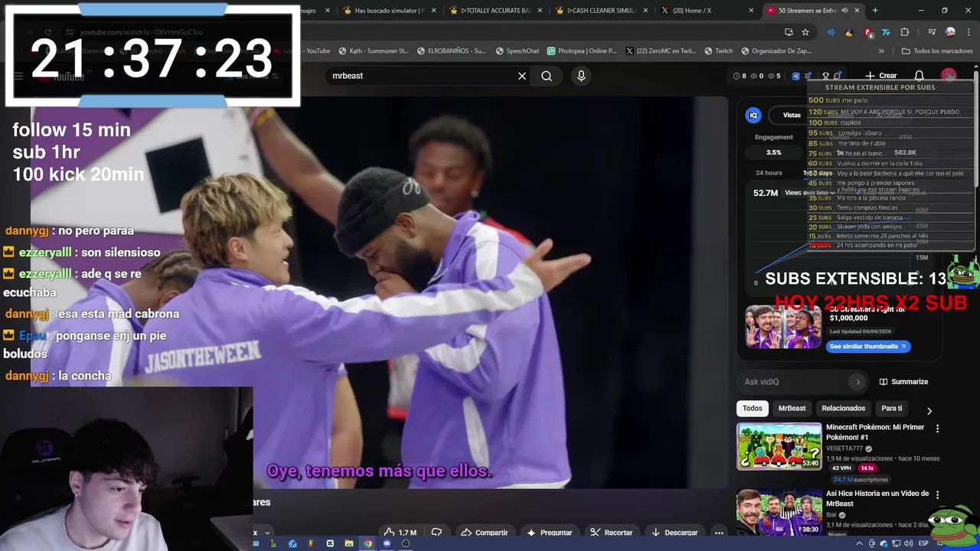Open the YouTube account avatar menu
Screen dimensions: 980x551
[x=949, y=76]
